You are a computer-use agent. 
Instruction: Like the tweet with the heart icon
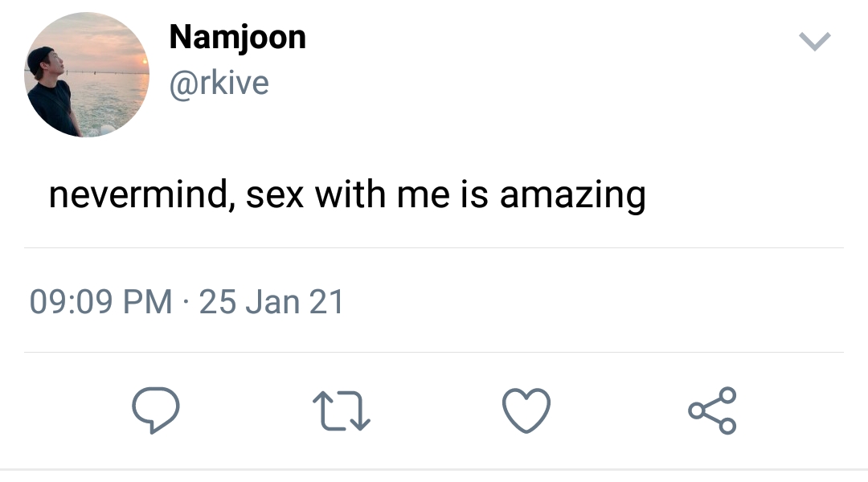[526, 411]
